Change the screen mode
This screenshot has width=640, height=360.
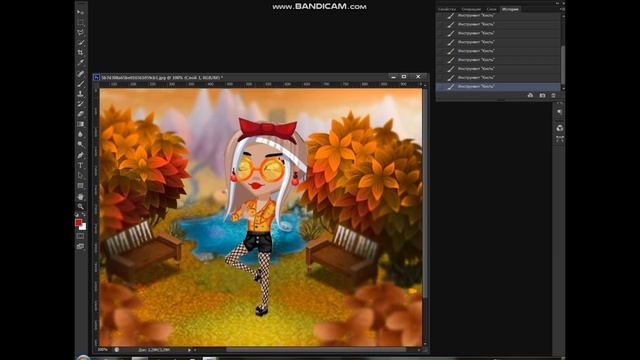[x=80, y=246]
